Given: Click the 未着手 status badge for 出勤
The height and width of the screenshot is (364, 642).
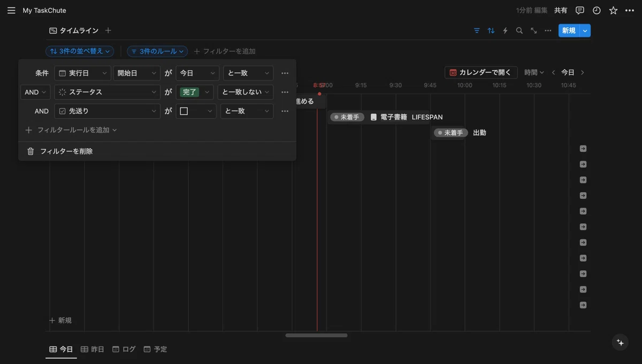Looking at the screenshot, I should pos(451,133).
